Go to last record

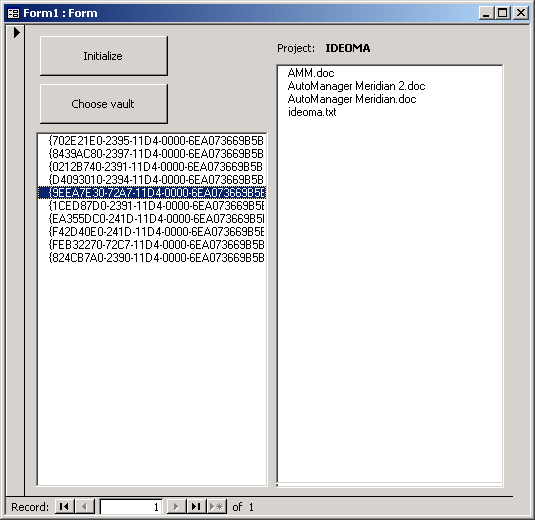click(196, 507)
